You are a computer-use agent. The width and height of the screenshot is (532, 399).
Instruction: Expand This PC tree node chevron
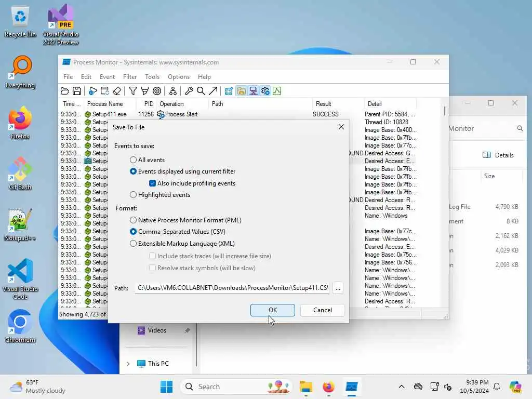(x=128, y=364)
